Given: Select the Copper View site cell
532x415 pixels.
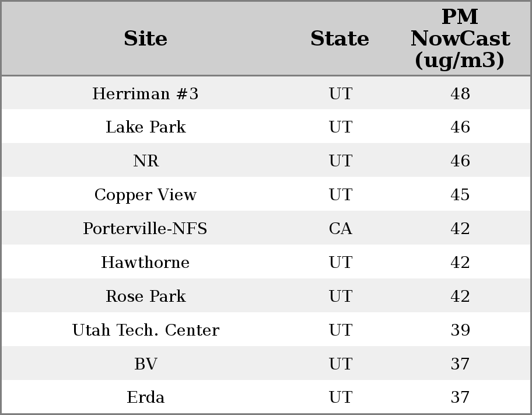Looking at the screenshot, I should point(145,195).
